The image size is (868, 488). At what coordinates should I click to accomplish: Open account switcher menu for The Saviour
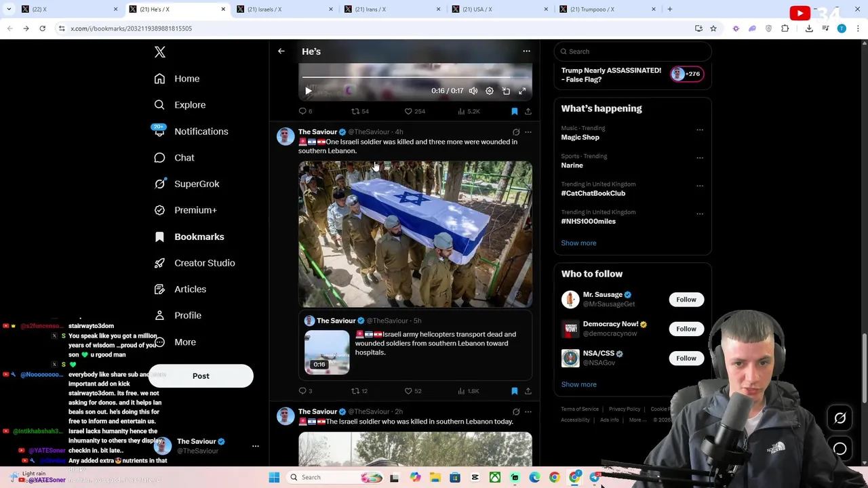click(256, 446)
